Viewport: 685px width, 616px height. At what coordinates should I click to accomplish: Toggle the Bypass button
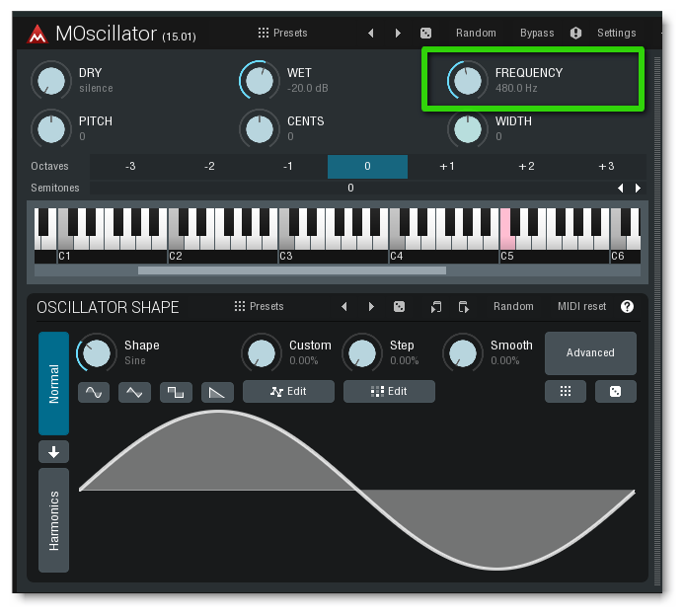point(537,33)
